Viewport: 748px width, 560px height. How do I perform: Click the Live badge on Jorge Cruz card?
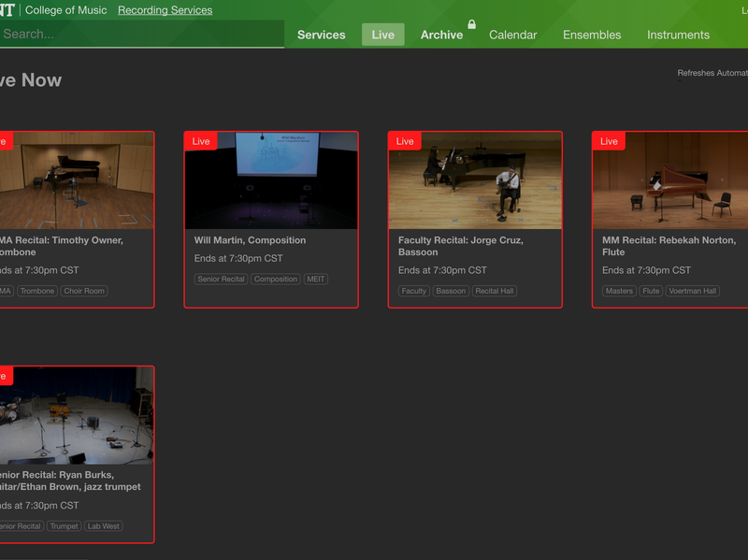(405, 141)
